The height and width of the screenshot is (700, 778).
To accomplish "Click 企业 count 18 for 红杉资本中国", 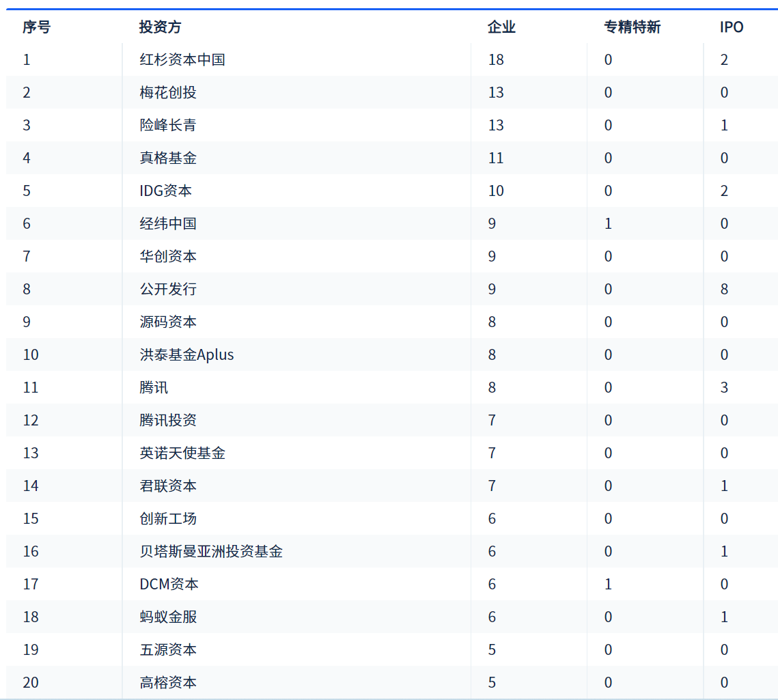I will click(496, 59).
